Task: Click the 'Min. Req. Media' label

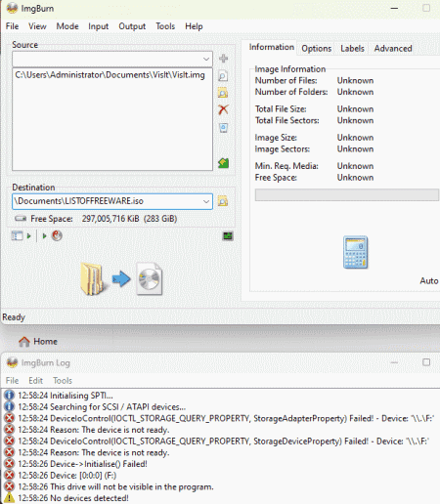Action: click(286, 166)
